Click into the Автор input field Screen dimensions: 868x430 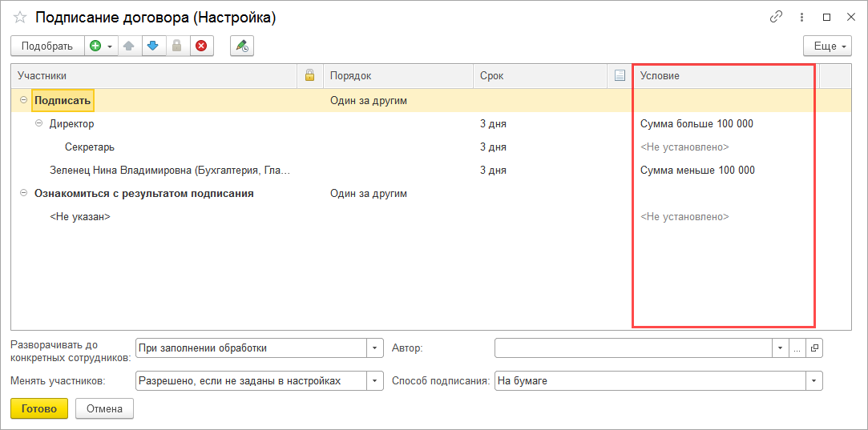pos(633,348)
